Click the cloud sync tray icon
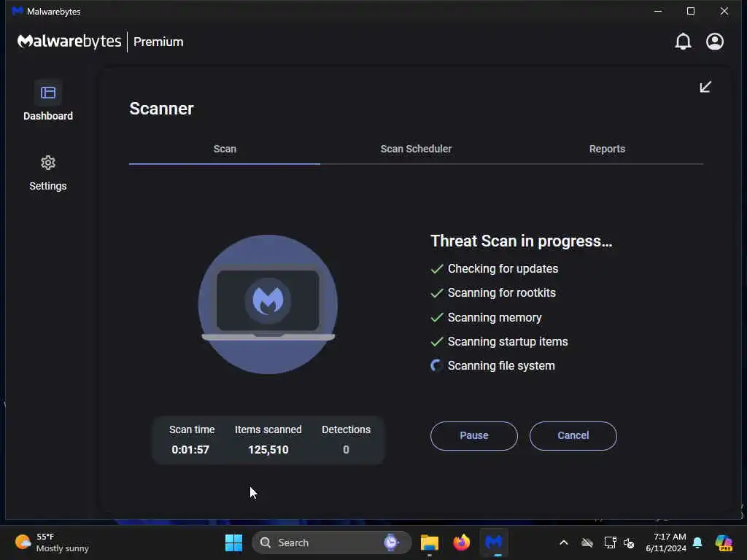The height and width of the screenshot is (560, 747). coord(587,542)
